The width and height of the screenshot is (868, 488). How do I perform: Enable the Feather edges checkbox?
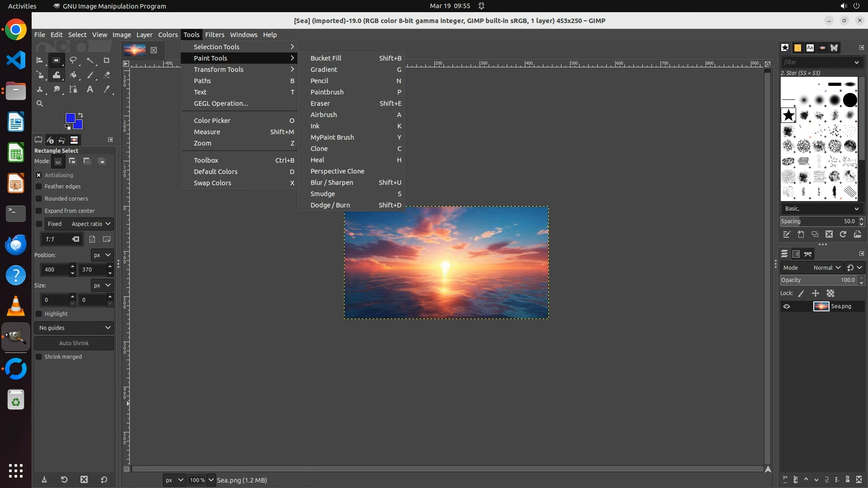[x=39, y=187]
